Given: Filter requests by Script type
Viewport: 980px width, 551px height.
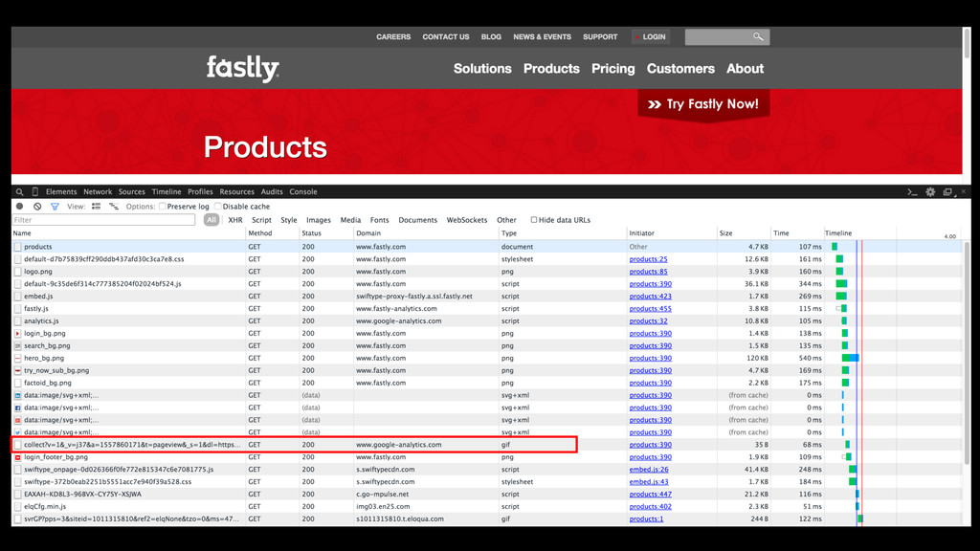Looking at the screenshot, I should click(261, 220).
